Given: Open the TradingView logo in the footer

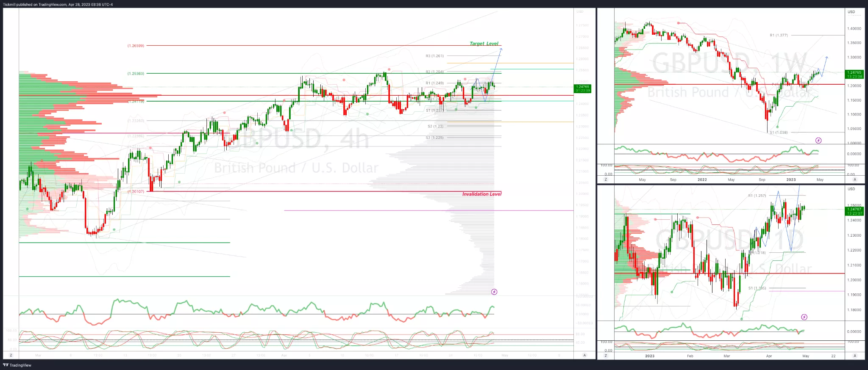Looking at the screenshot, I should click(17, 365).
